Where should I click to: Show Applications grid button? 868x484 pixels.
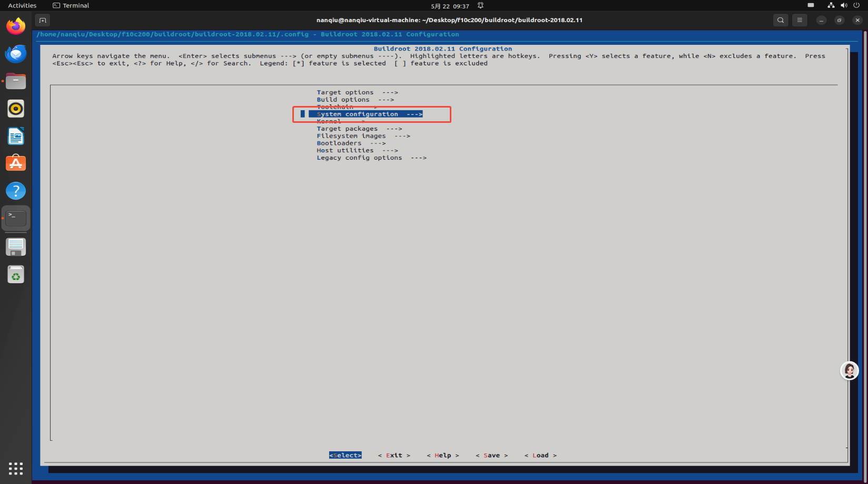16,468
